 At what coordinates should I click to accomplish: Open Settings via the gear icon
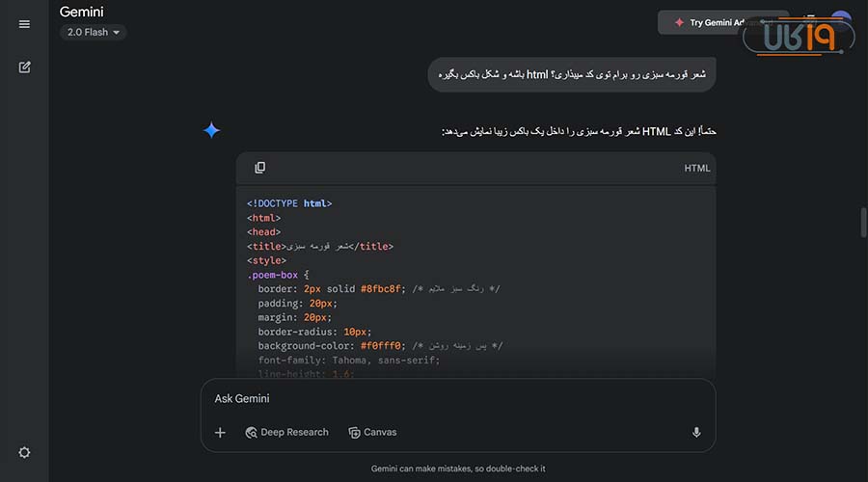point(24,453)
